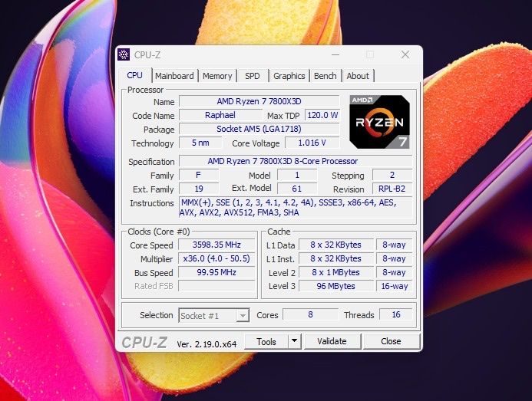Click the Cores value 8
Viewport: 532px width, 401px height.
(x=310, y=314)
